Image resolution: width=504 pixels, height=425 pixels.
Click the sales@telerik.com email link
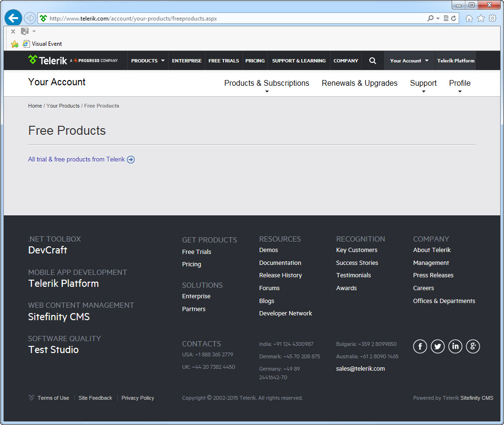[360, 369]
